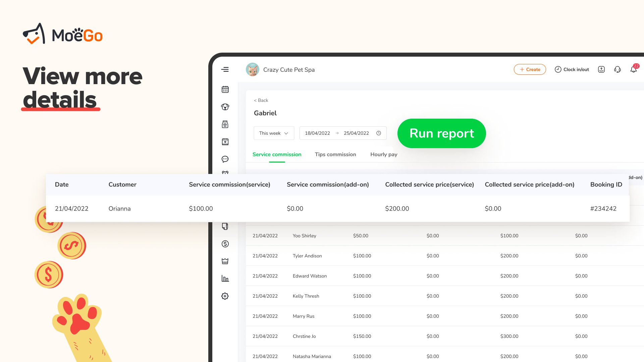
Task: Switch to the Tips commission tab
Action: click(335, 155)
